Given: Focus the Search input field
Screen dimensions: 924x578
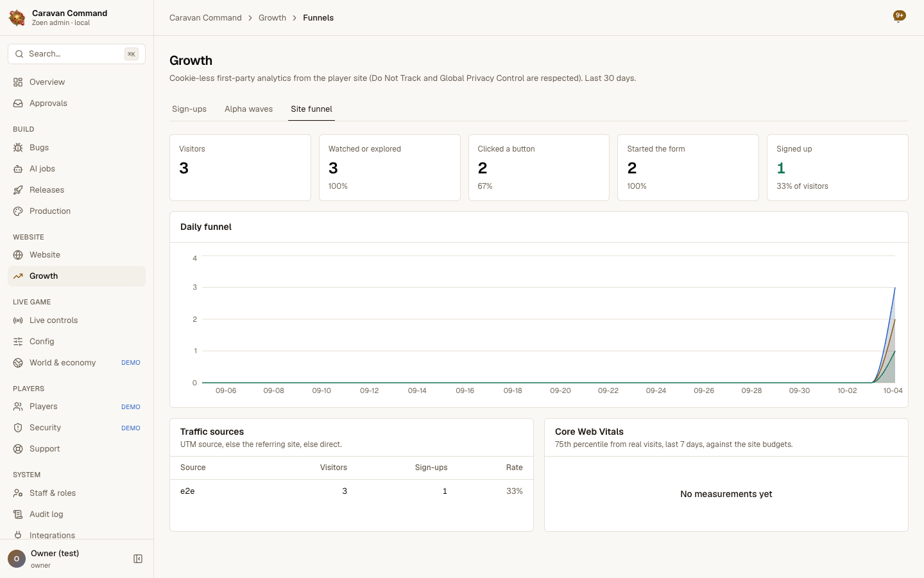Looking at the screenshot, I should (x=76, y=54).
